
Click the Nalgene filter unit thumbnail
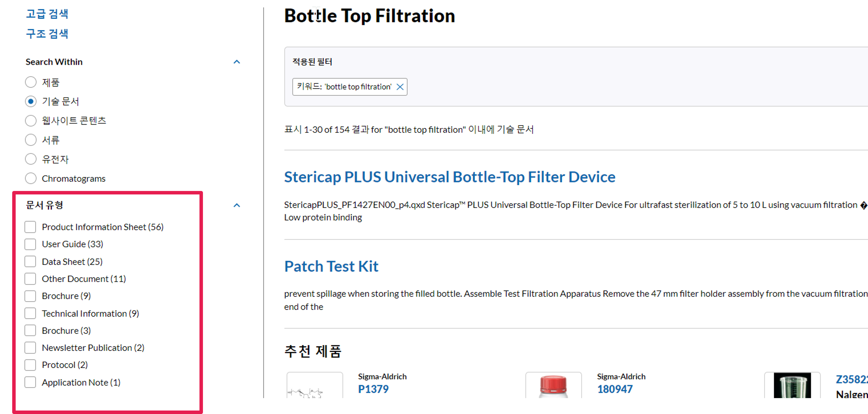(792, 386)
